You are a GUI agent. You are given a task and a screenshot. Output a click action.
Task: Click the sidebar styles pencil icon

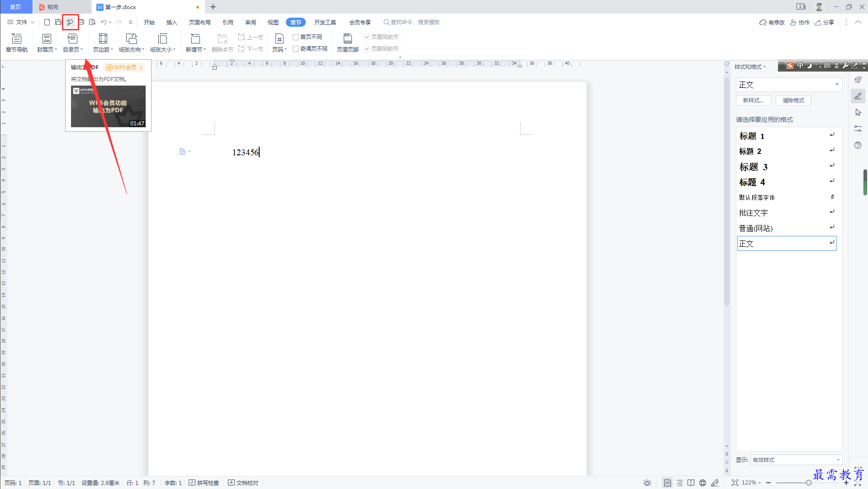pyautogui.click(x=858, y=96)
